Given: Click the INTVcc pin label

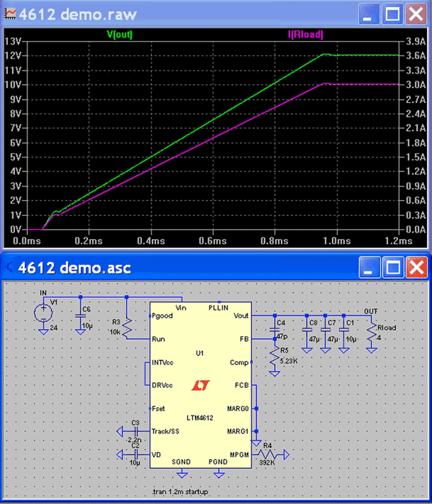Looking at the screenshot, I should coord(163,363).
